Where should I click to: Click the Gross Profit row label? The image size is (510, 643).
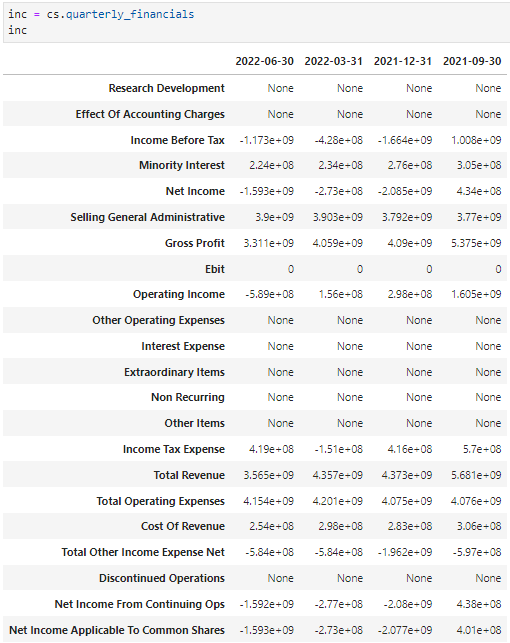point(195,243)
